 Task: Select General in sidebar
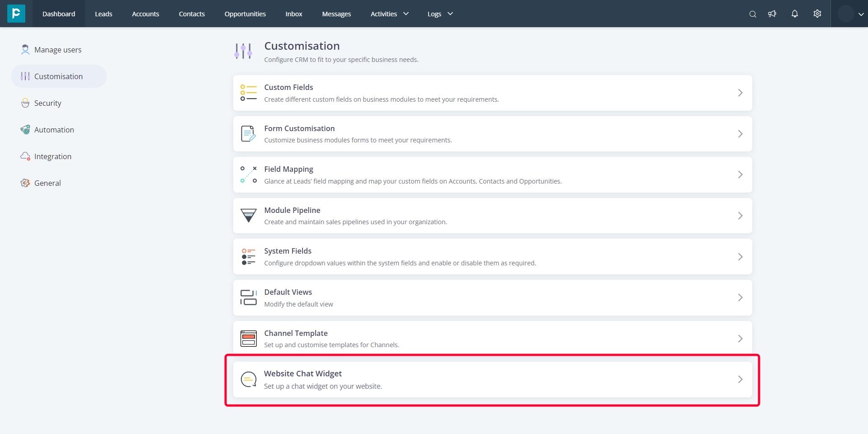[x=59, y=183]
